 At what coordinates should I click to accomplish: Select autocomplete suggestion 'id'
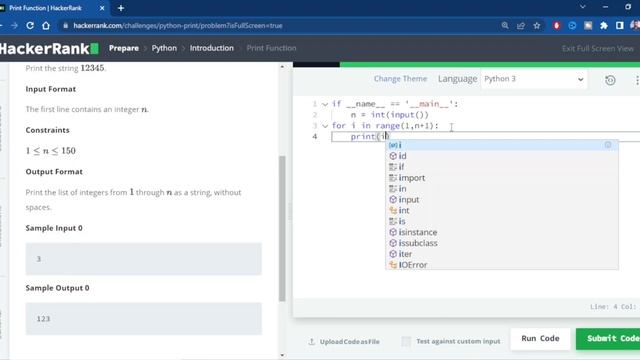(502, 156)
